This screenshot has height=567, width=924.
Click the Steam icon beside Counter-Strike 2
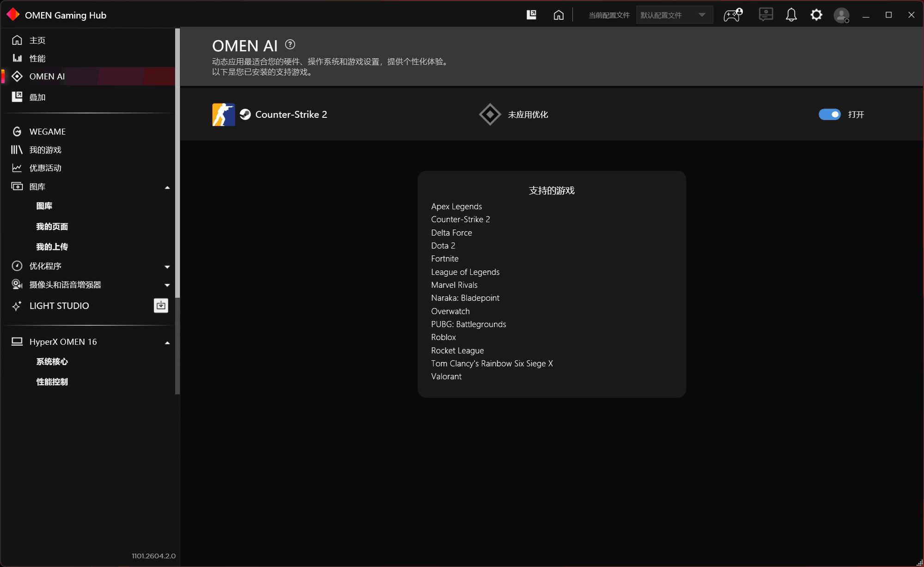(x=245, y=115)
